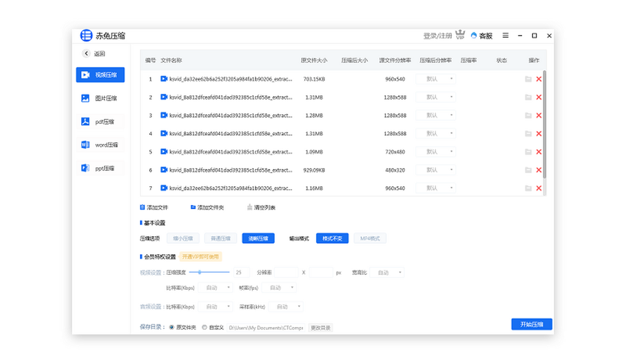Click the 添加文件 add file icon

pos(142,208)
